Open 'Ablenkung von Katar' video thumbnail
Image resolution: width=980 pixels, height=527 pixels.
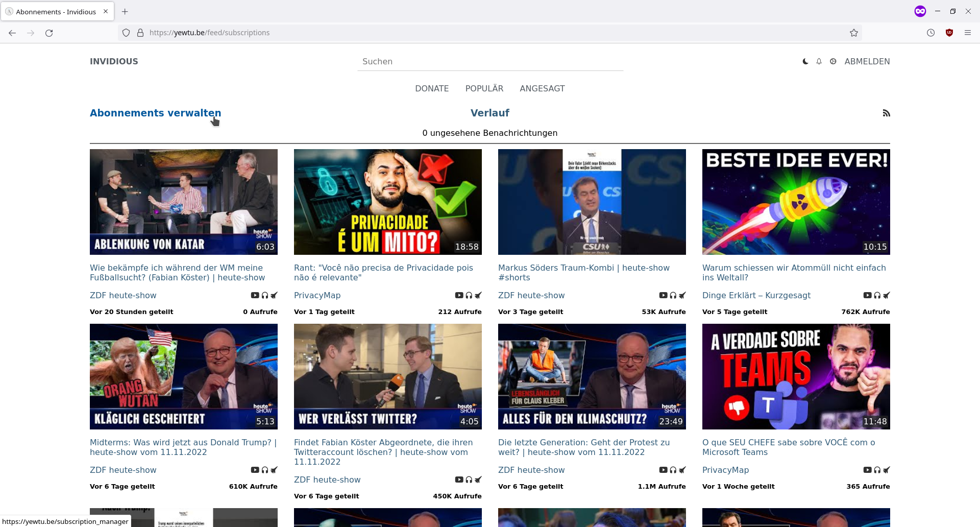coord(184,202)
